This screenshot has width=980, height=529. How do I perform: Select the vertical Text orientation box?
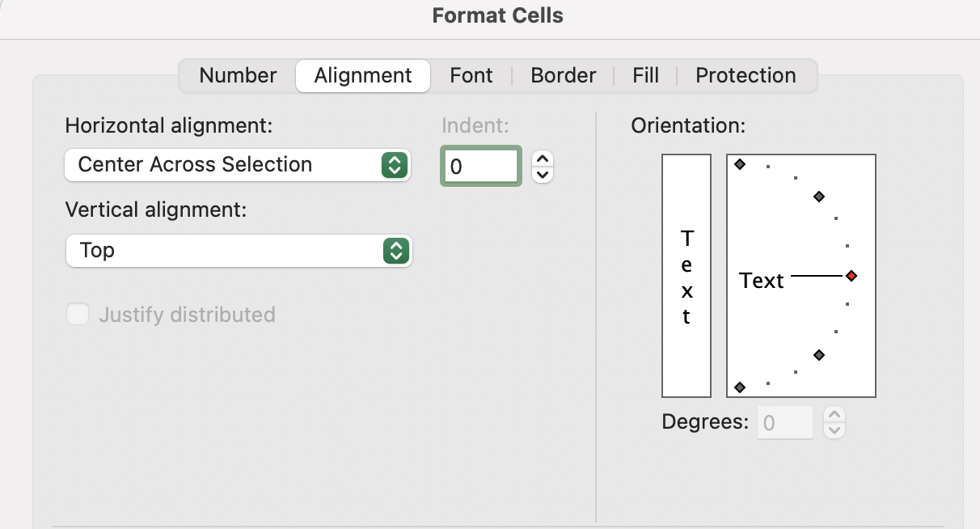[x=686, y=276]
